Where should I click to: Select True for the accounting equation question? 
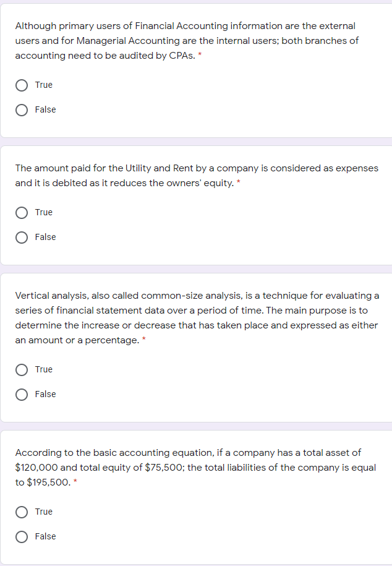pyautogui.click(x=22, y=512)
